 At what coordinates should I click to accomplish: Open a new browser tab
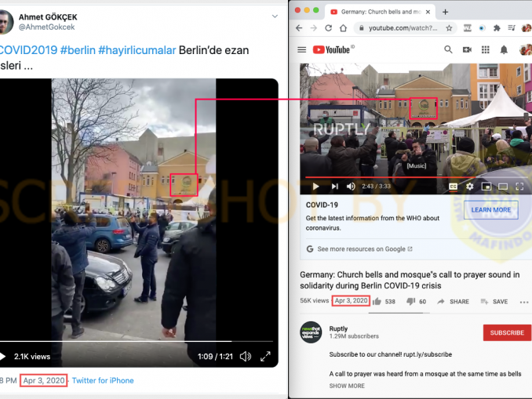(446, 13)
